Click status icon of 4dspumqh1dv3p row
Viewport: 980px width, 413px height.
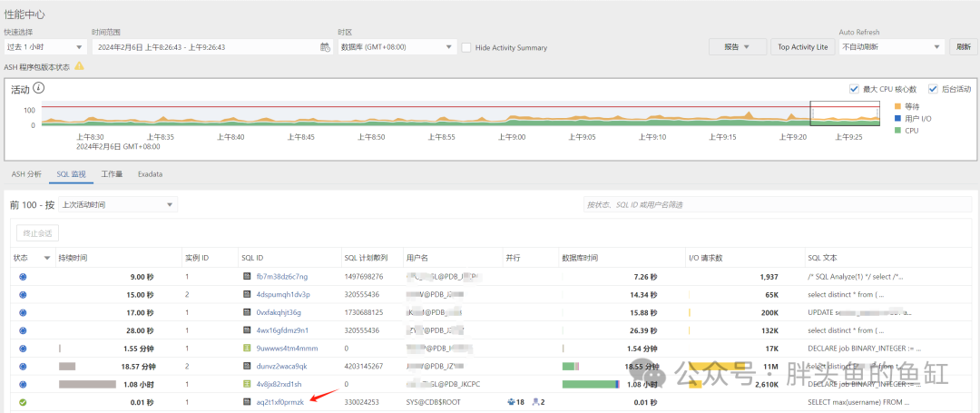(23, 294)
